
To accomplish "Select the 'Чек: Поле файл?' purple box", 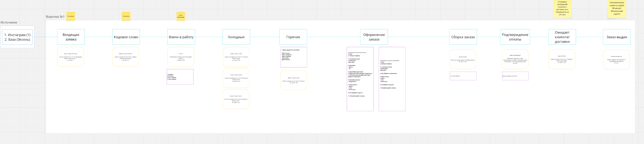I will [463, 76].
